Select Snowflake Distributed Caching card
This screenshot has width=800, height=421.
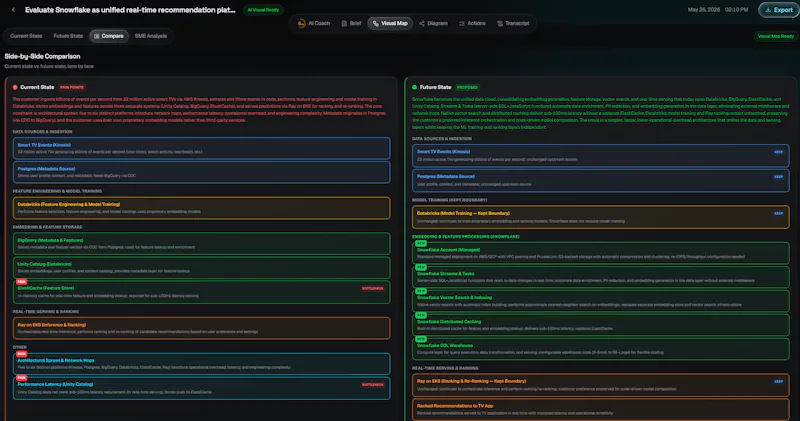(601, 325)
